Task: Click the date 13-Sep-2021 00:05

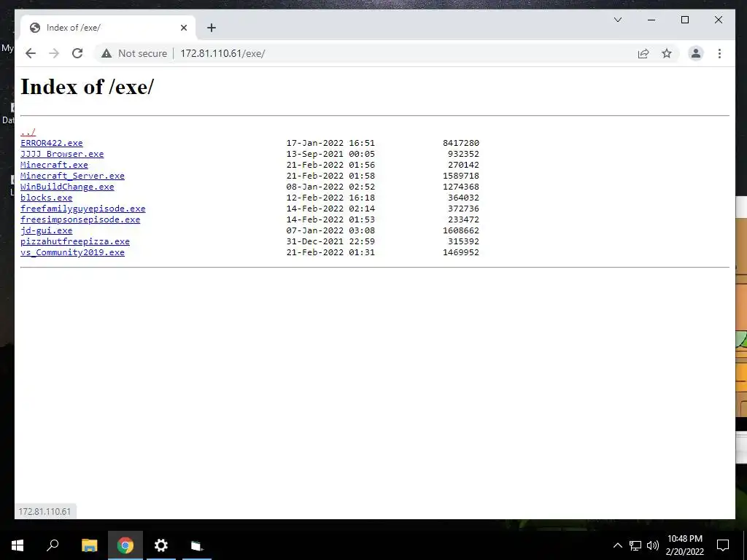Action: click(330, 154)
